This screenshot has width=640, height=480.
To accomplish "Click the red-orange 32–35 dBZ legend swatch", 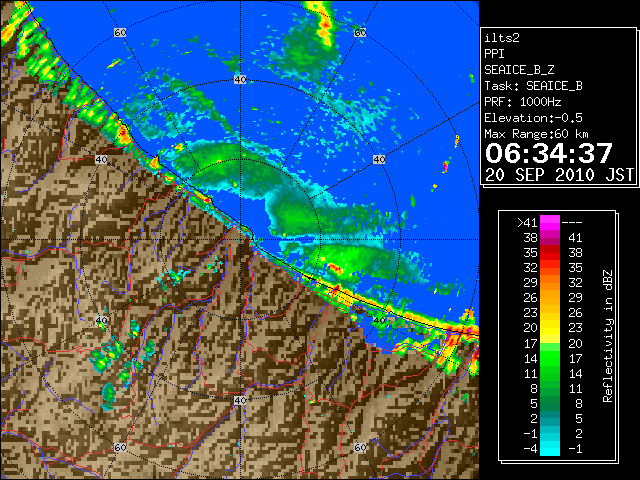I will coord(550,268).
